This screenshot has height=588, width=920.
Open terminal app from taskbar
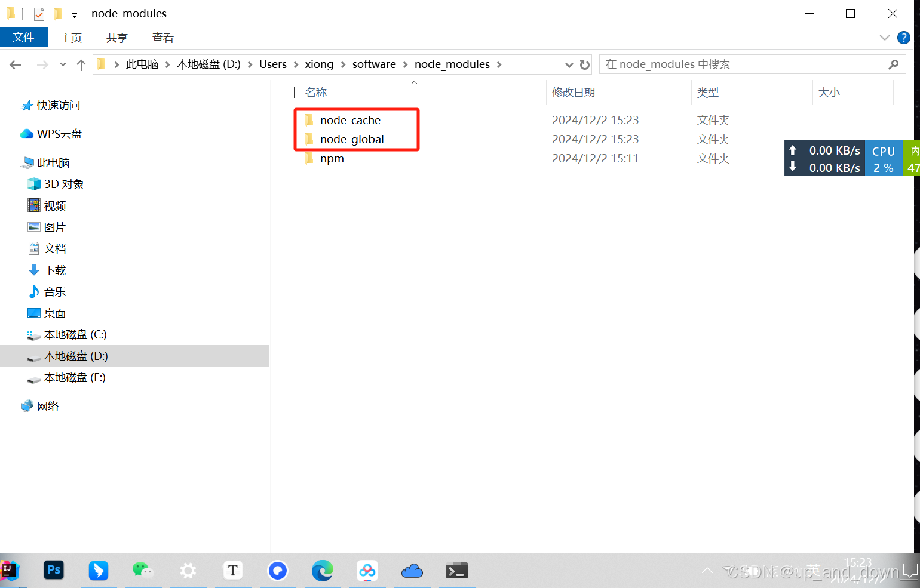coord(457,571)
